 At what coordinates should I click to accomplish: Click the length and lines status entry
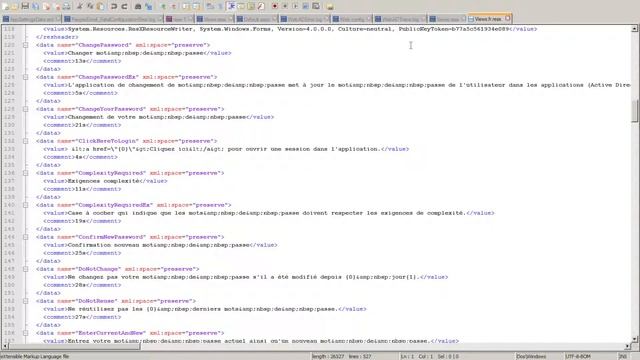341,357
